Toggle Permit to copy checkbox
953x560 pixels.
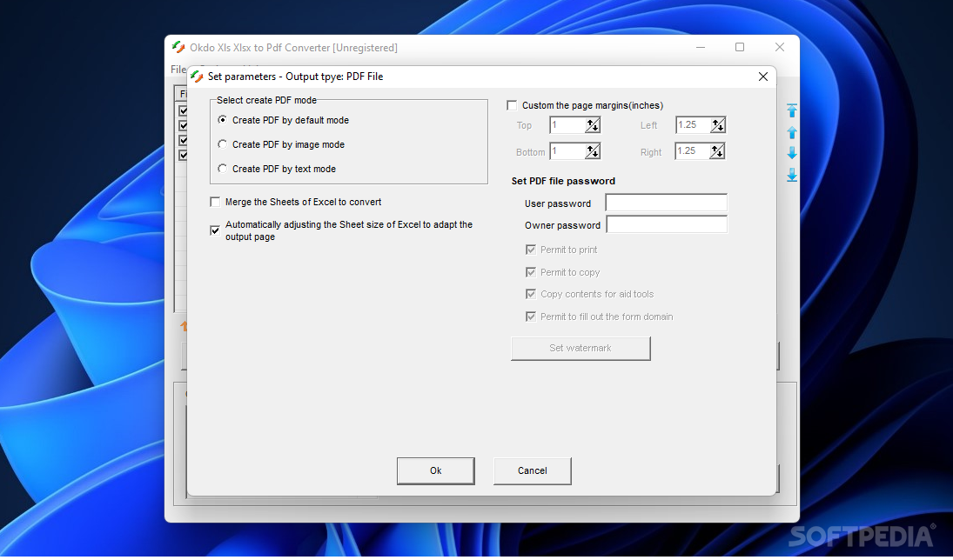coord(531,272)
